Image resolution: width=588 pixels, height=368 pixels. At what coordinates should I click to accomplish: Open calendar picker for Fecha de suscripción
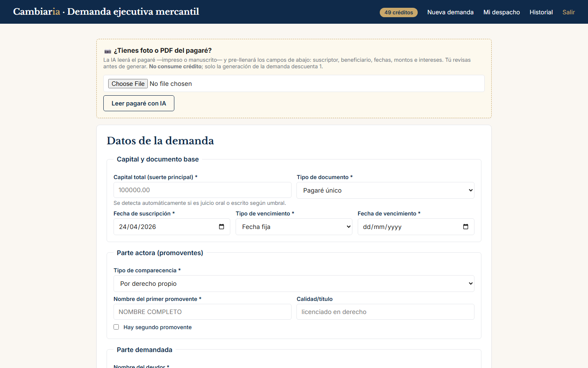tap(221, 227)
